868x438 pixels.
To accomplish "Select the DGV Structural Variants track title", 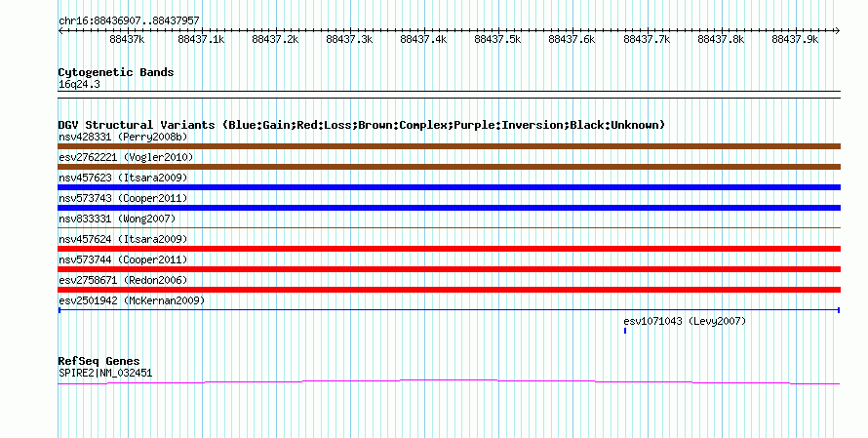I will point(362,125).
